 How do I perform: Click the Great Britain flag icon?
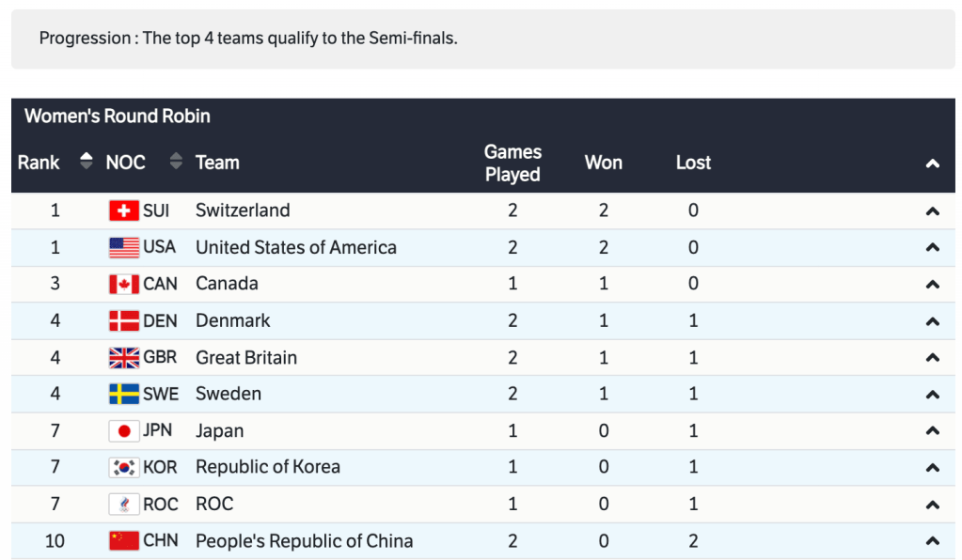123,357
